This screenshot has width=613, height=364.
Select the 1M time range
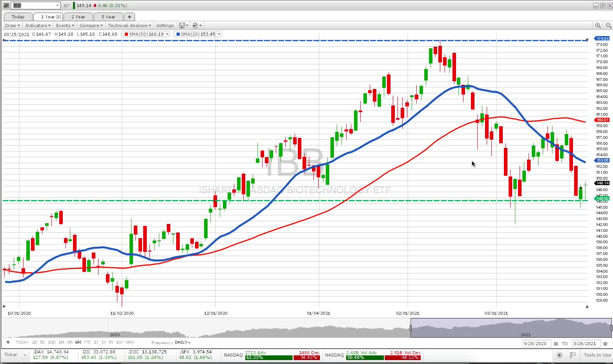(61, 342)
